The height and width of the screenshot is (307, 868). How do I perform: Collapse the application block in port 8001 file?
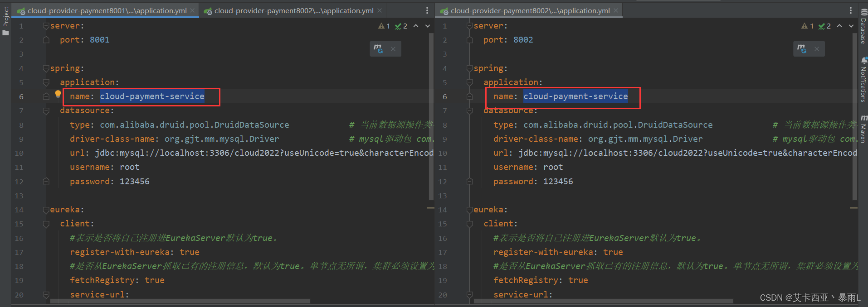pos(46,82)
